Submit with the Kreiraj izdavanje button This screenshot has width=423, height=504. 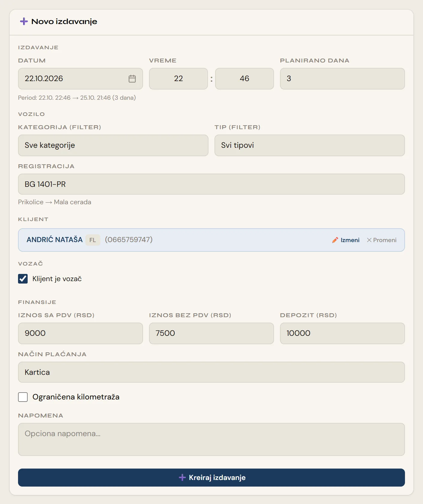[211, 478]
